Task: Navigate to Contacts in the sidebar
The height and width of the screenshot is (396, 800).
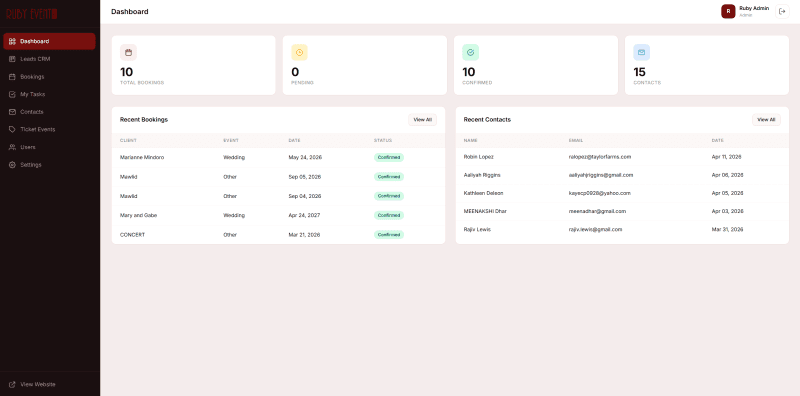Action: pyautogui.click(x=49, y=112)
